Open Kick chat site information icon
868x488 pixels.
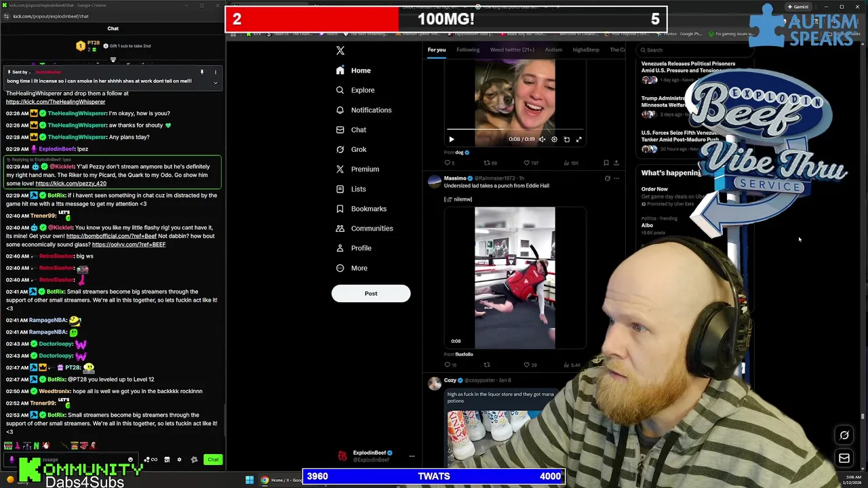pos(6,16)
